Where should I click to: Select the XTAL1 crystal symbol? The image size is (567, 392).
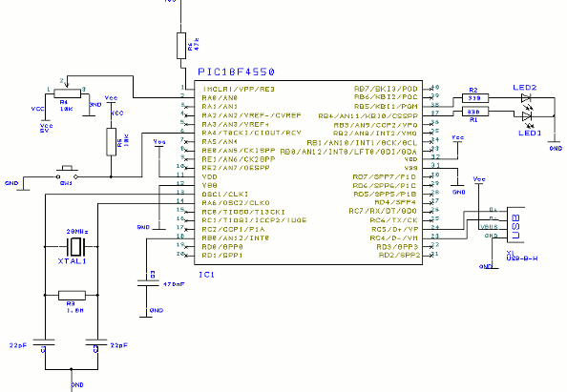(x=75, y=247)
